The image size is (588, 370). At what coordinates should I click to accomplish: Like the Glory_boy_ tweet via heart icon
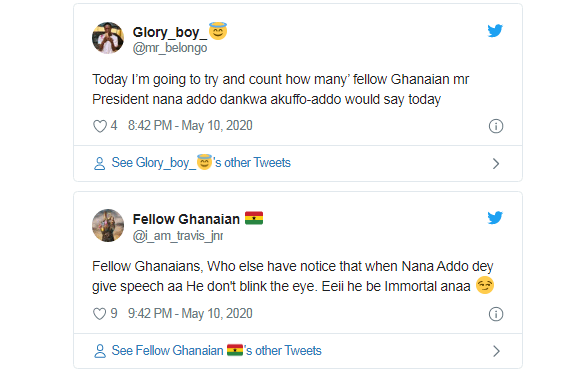(x=100, y=126)
